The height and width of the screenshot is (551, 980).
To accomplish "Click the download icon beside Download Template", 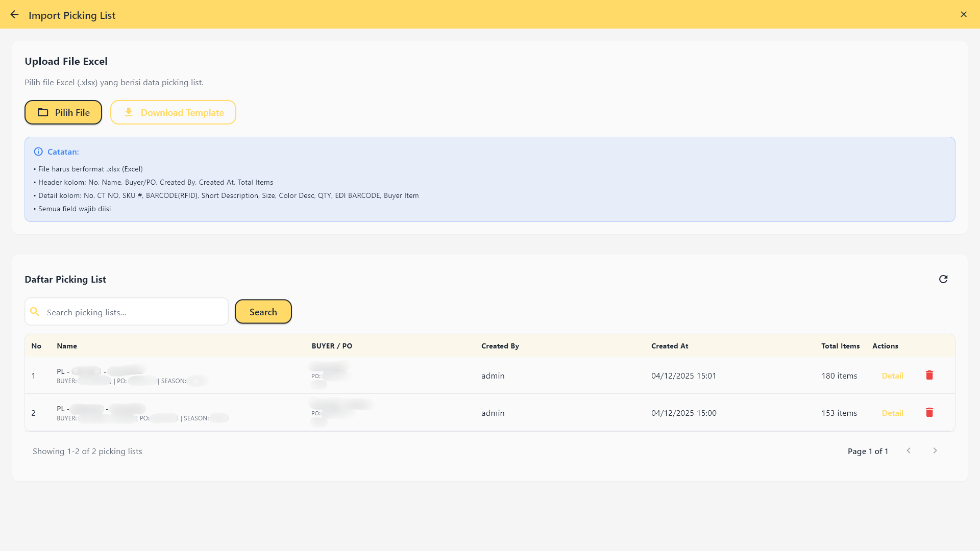I will click(129, 112).
